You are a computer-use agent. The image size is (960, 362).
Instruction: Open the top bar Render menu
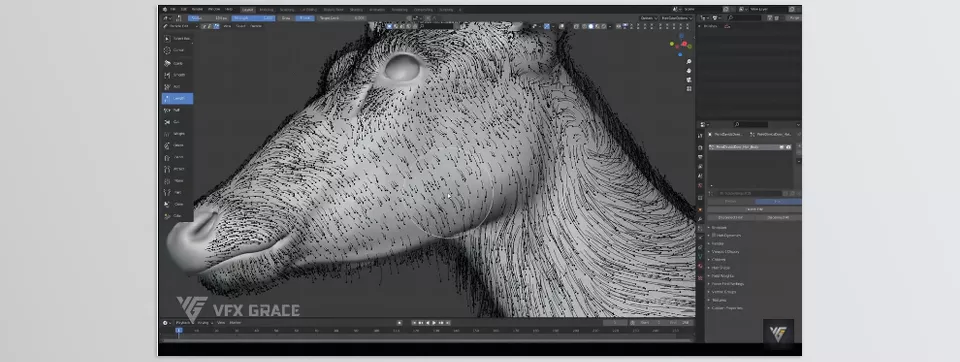[197, 9]
